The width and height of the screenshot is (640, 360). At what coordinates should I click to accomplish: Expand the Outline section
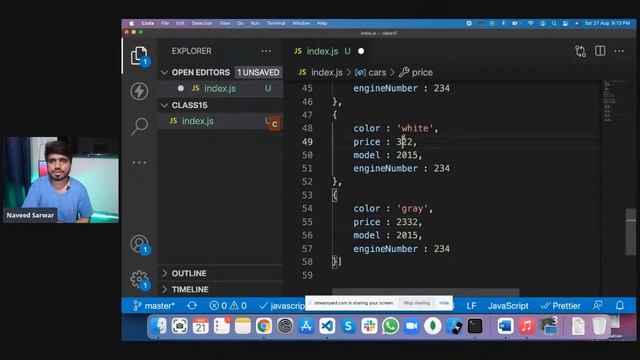[221, 273]
